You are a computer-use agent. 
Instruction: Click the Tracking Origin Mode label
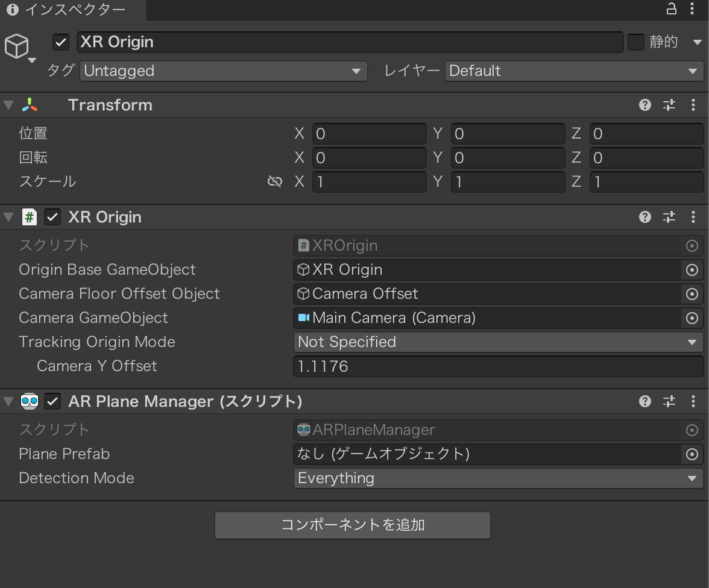(96, 342)
